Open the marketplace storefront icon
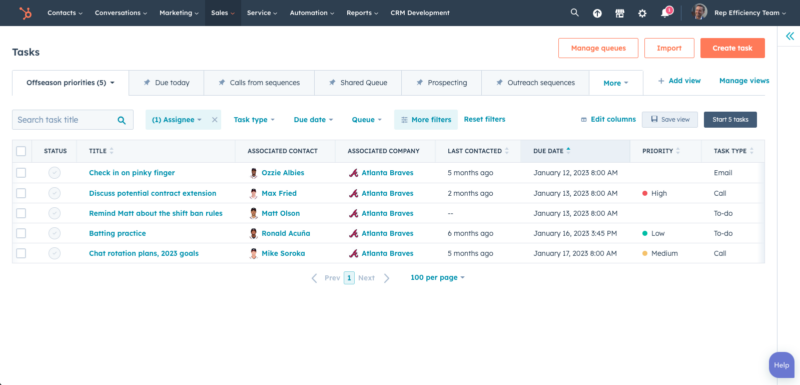 (619, 13)
